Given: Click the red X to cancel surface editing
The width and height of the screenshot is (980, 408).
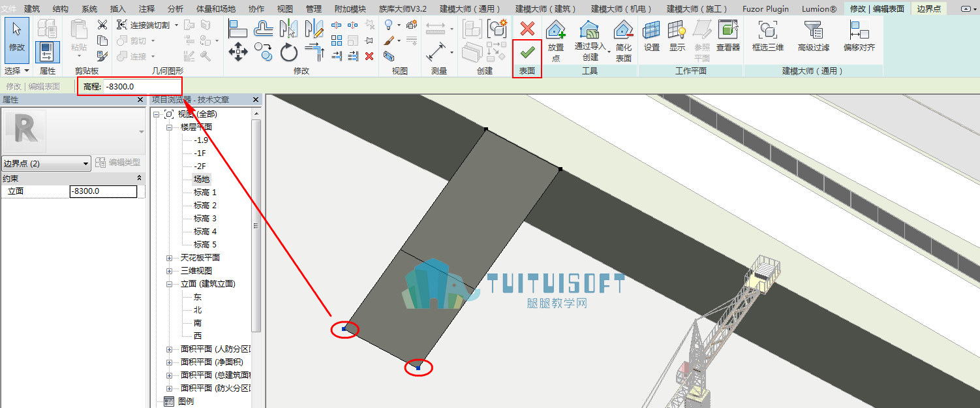Looking at the screenshot, I should (528, 29).
